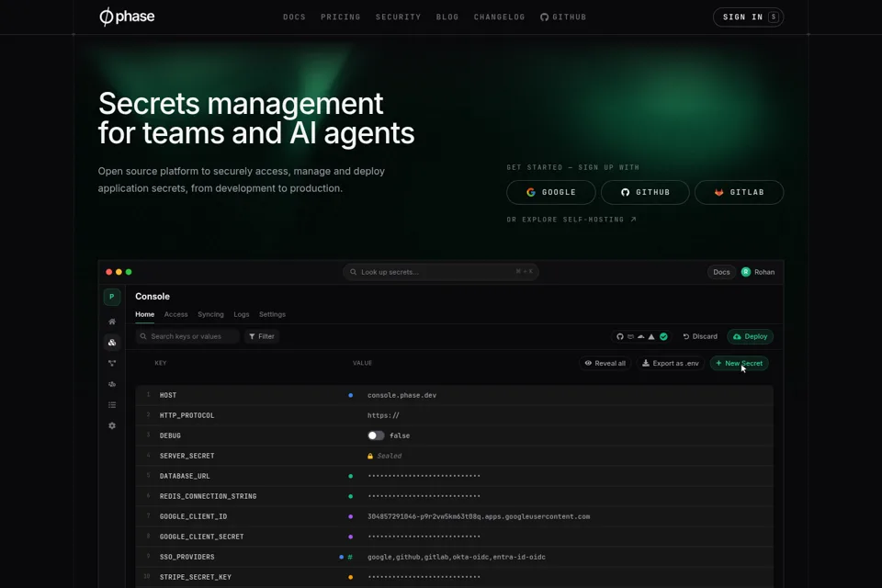Click purple dot on GOOGLE_CLIENT_SECRET row

coord(350,537)
